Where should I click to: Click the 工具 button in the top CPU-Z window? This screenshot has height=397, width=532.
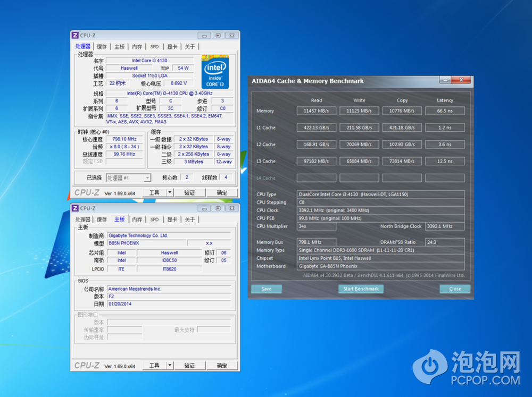(154, 192)
